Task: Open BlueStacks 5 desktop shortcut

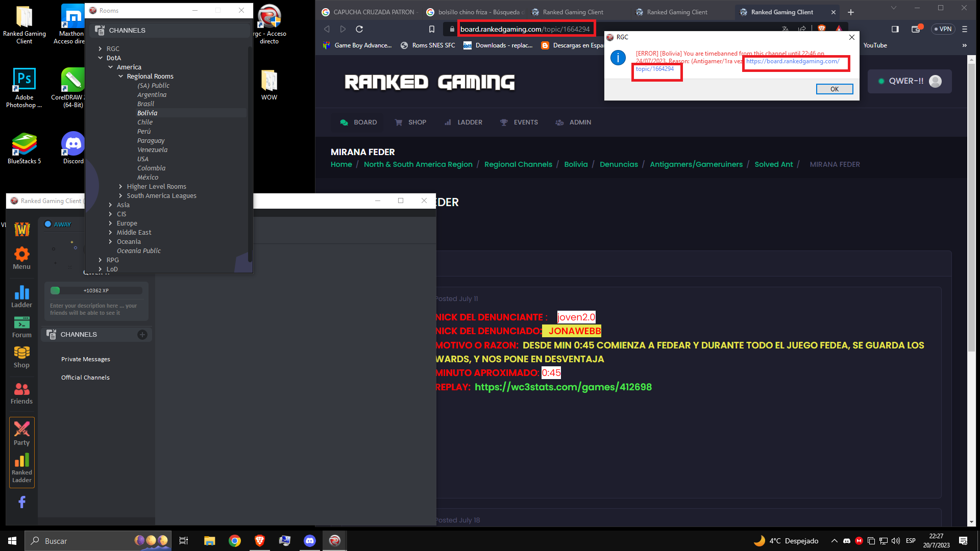Action: [24, 148]
